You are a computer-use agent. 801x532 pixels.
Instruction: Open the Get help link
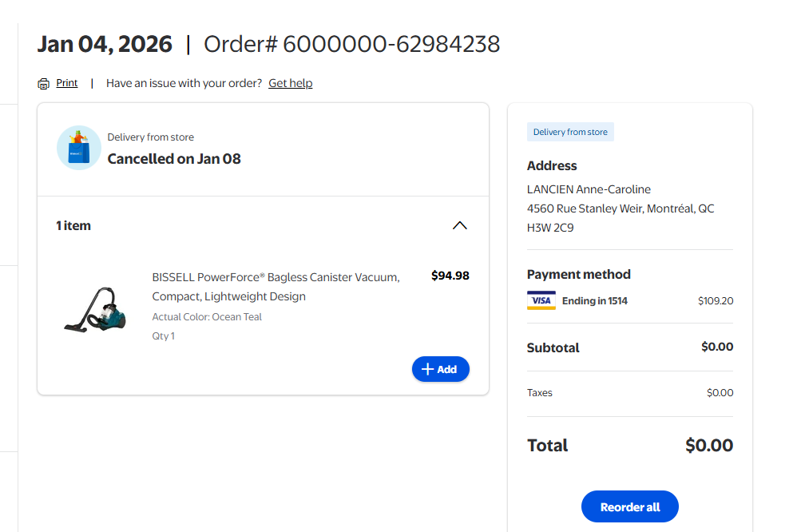point(290,83)
